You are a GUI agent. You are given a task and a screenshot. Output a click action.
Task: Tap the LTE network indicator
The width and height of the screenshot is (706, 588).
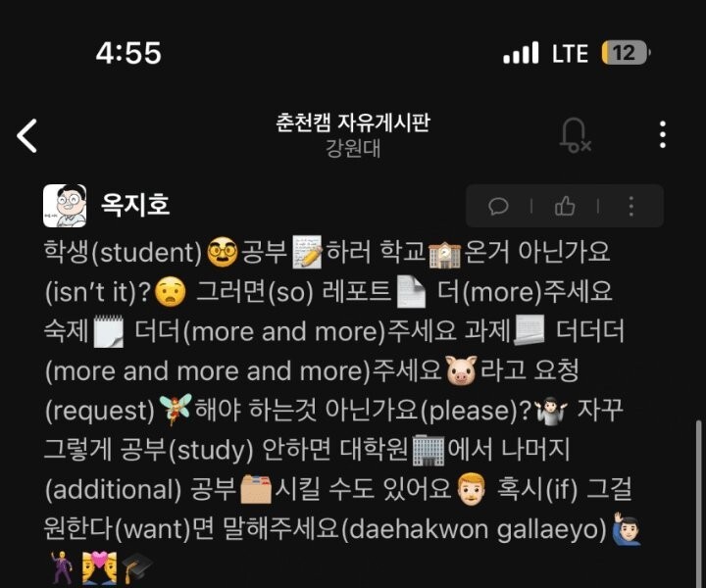570,54
